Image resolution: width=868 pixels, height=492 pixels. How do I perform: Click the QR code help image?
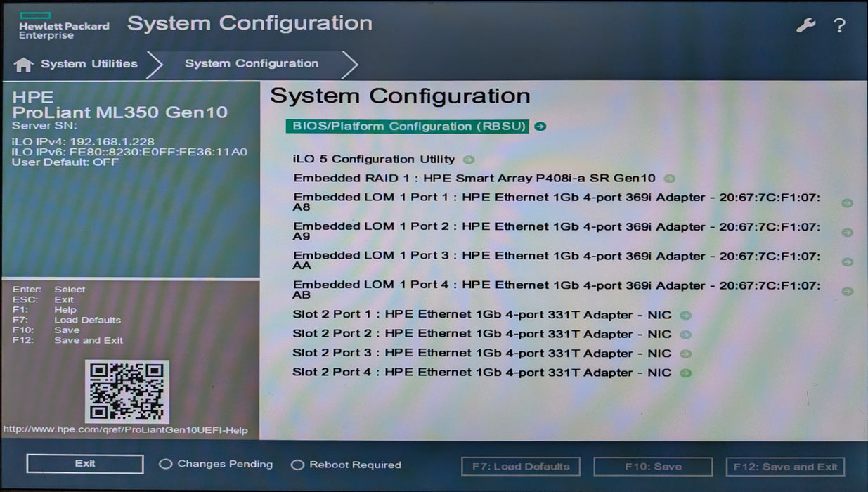tap(127, 391)
